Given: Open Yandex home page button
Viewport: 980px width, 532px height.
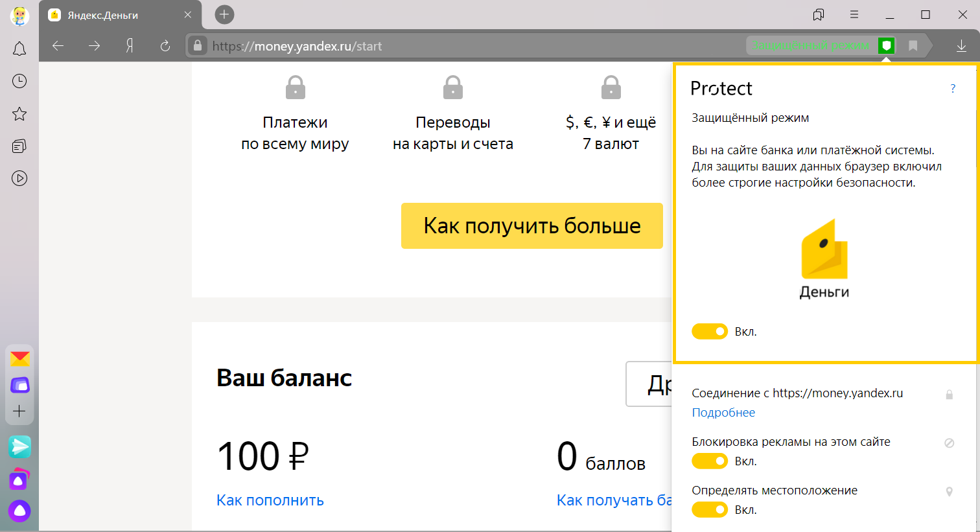Looking at the screenshot, I should click(x=130, y=45).
